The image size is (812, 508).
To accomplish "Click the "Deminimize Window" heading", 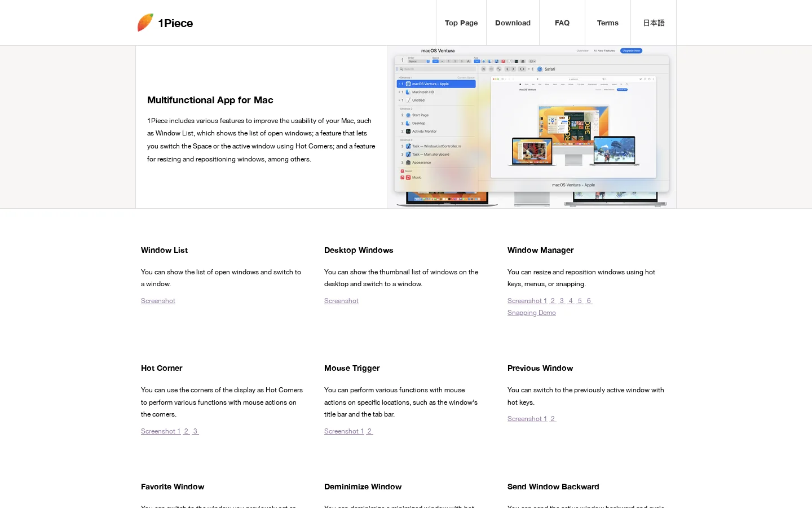I will pyautogui.click(x=363, y=487).
